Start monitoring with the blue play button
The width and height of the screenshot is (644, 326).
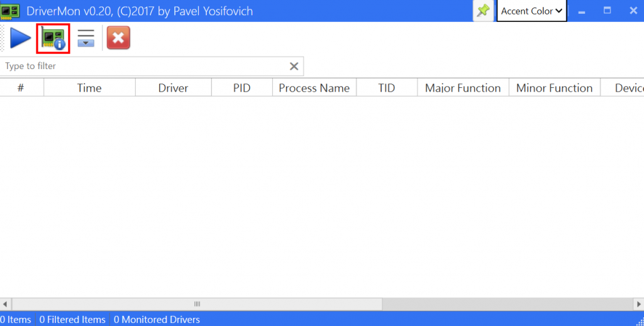(20, 38)
